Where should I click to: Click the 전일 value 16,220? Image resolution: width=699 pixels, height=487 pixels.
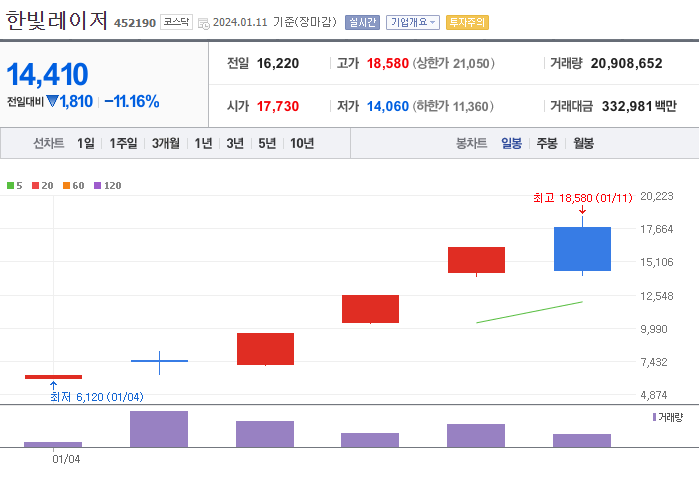pos(278,63)
